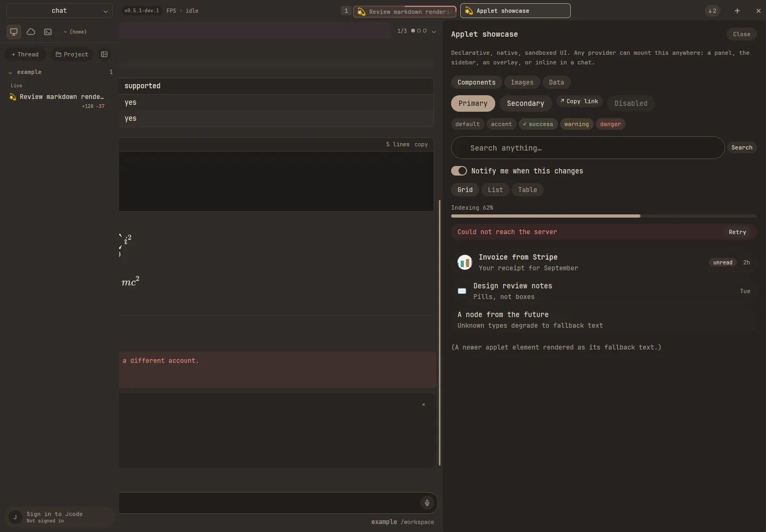The width and height of the screenshot is (766, 532).
Task: Open the terminal icon in the sidebar
Action: [x=48, y=32]
